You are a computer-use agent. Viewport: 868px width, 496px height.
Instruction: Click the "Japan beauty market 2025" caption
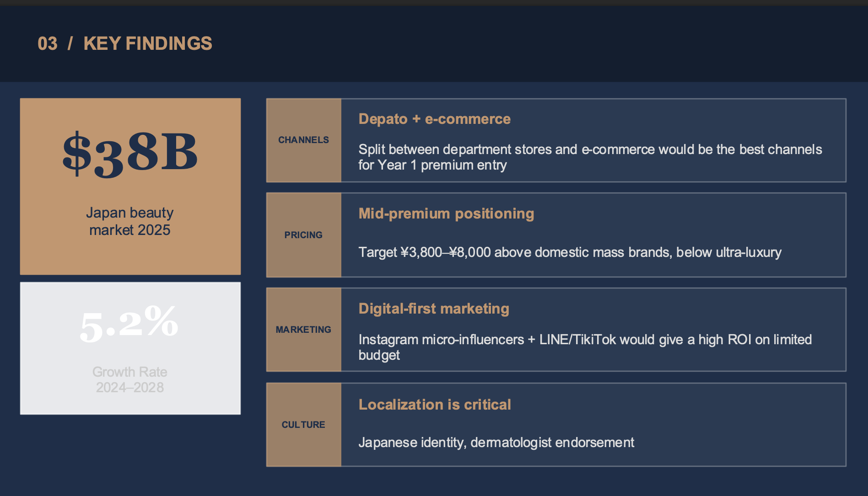click(130, 221)
